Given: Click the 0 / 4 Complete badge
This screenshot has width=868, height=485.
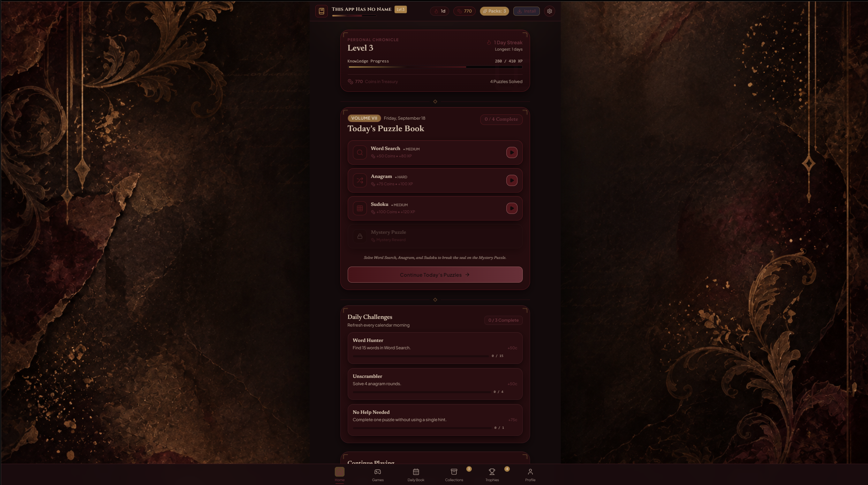Looking at the screenshot, I should click(x=501, y=119).
